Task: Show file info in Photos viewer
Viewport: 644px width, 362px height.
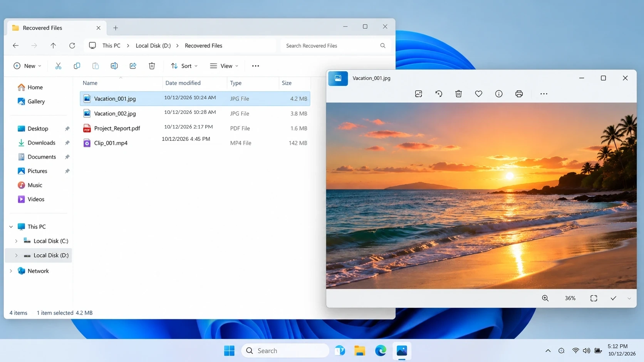Action: [499, 94]
